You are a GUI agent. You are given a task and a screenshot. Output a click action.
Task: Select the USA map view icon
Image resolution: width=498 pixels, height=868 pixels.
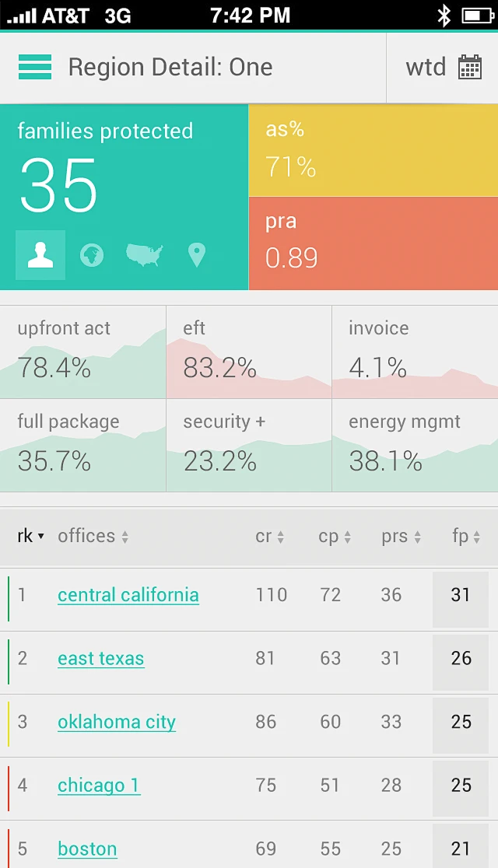[x=145, y=255]
